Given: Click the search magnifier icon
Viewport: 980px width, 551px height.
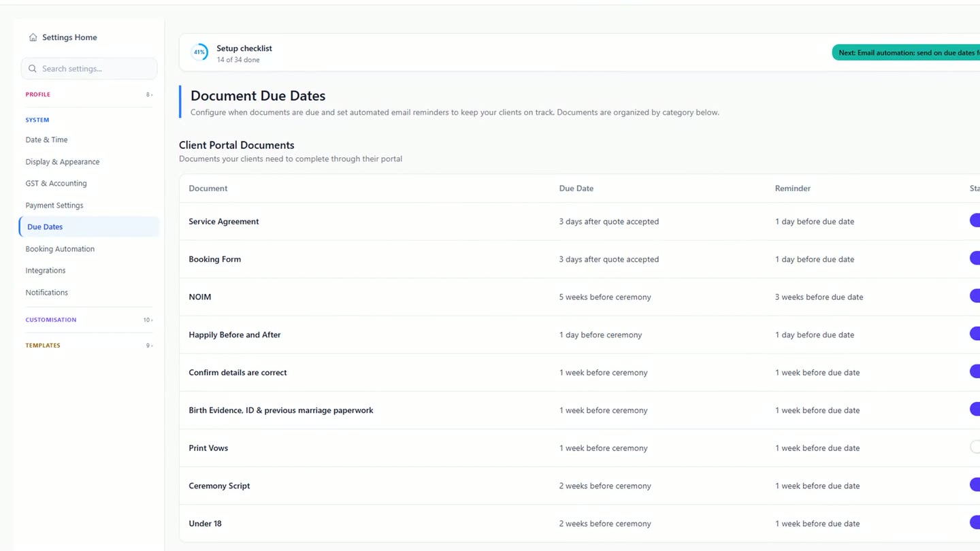Looking at the screenshot, I should pos(33,69).
